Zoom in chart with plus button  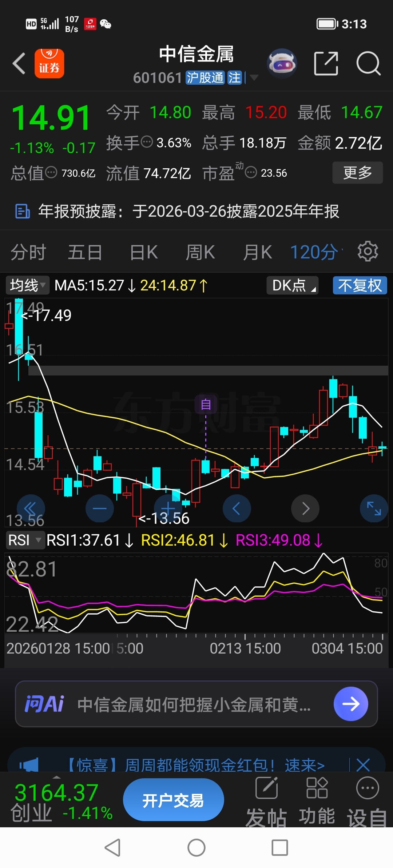168,509
